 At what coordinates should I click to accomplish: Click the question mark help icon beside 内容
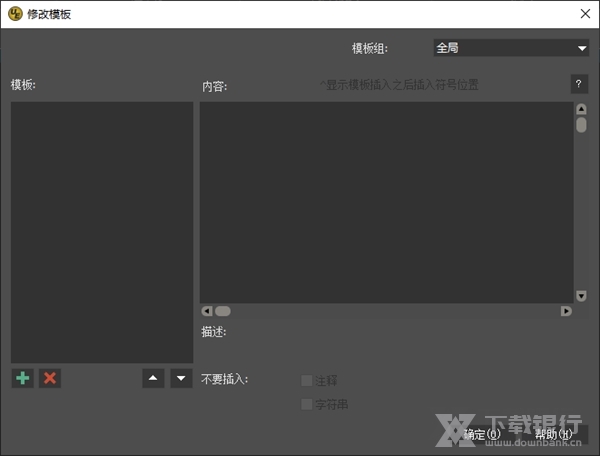tap(579, 84)
